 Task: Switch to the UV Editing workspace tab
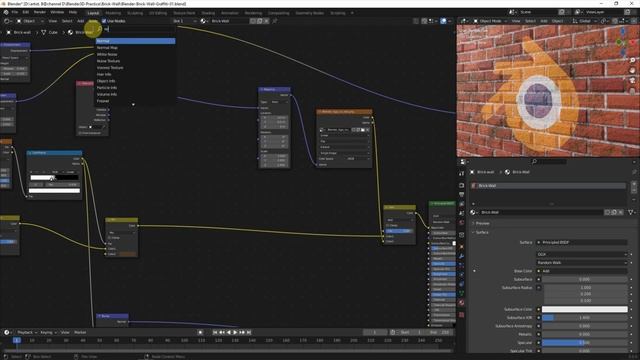[x=158, y=13]
